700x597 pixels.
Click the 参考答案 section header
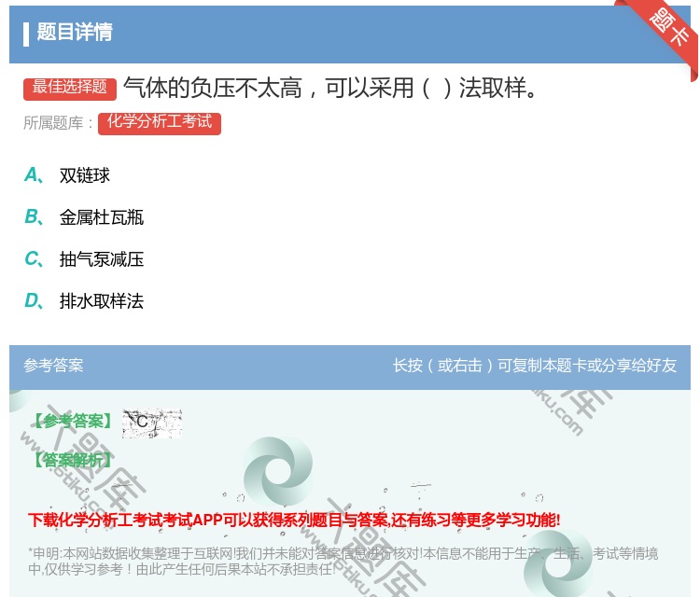[53, 366]
